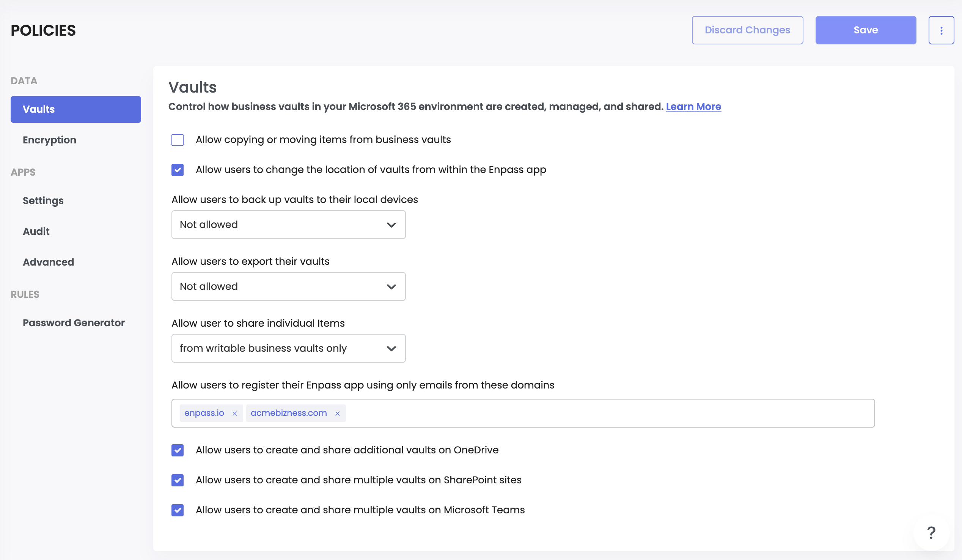Disable changing vault location within Enpass app
Viewport: 962px width, 560px height.
[178, 170]
